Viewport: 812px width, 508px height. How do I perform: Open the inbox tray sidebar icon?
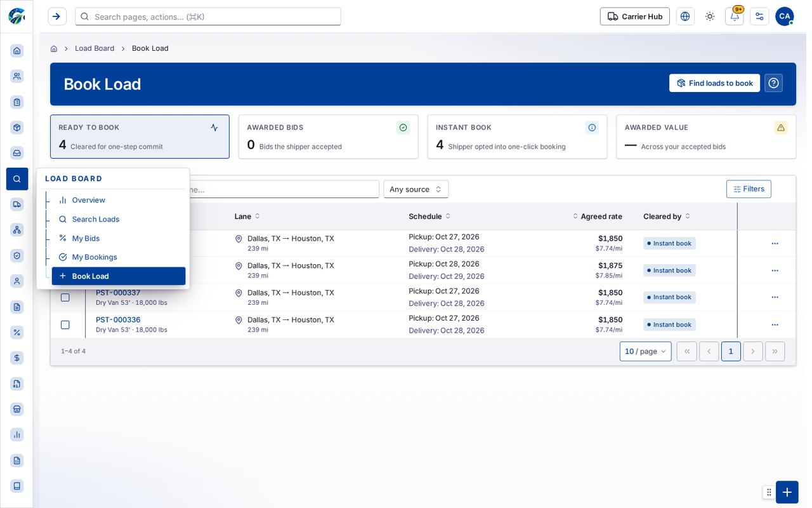[17, 153]
